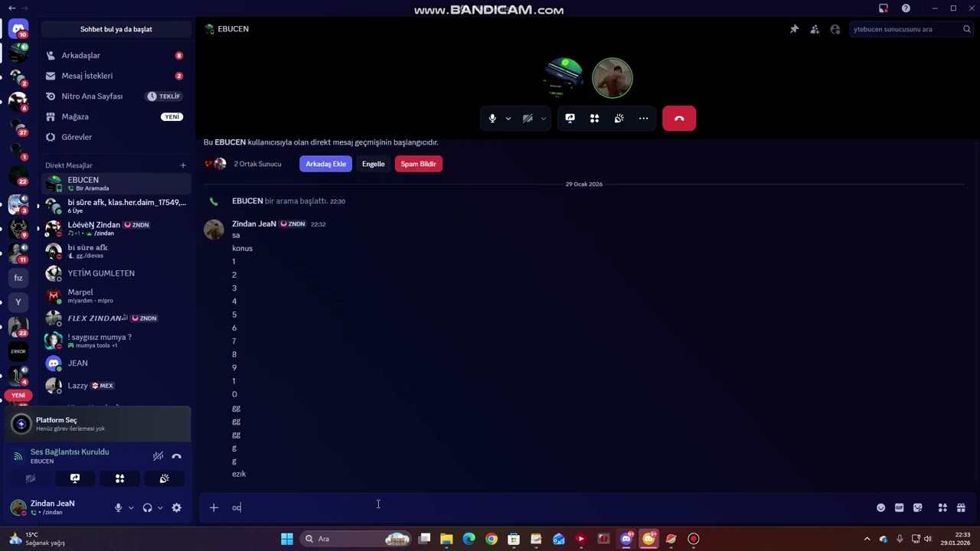This screenshot has height=551, width=980.
Task: Click Spam Bildir button
Action: pos(418,164)
